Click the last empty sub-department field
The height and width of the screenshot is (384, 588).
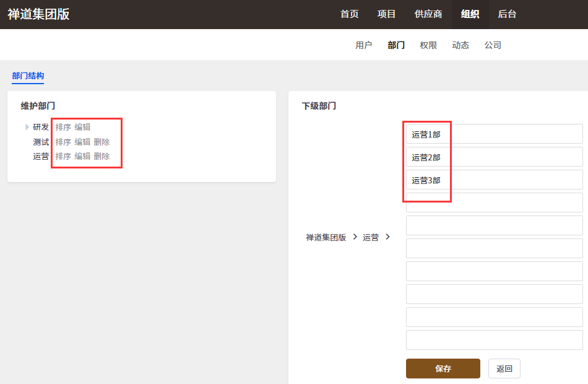pos(495,340)
